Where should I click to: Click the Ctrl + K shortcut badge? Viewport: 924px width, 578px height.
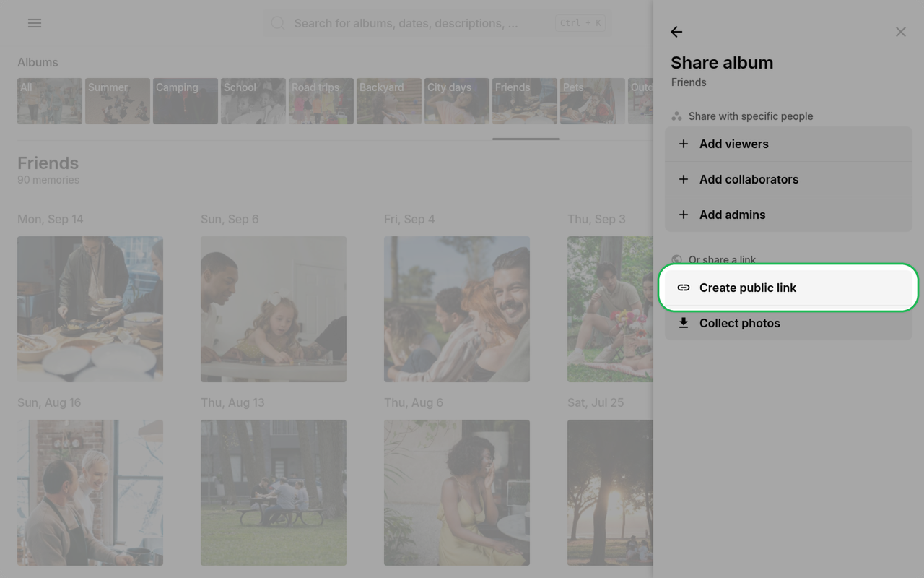point(580,23)
